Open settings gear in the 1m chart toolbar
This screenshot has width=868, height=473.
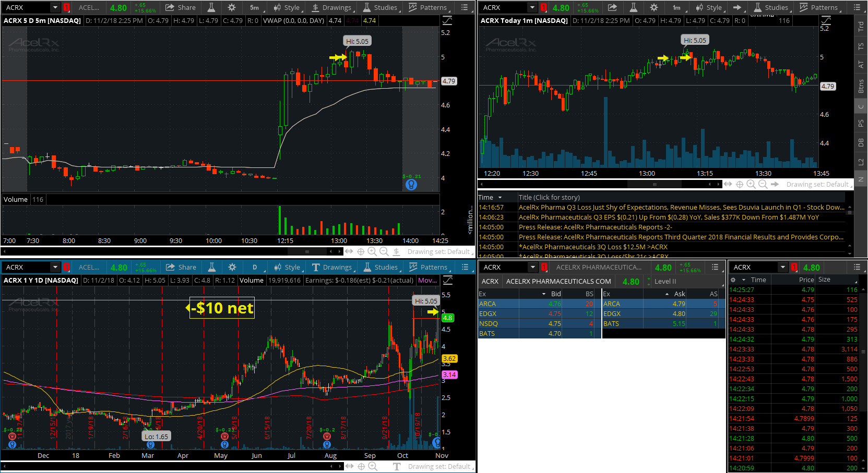(654, 7)
